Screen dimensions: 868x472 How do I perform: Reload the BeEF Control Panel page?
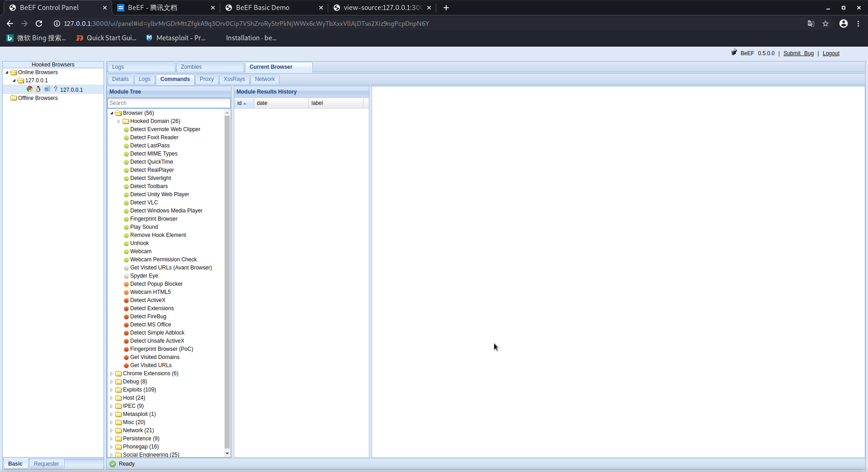pyautogui.click(x=39, y=24)
